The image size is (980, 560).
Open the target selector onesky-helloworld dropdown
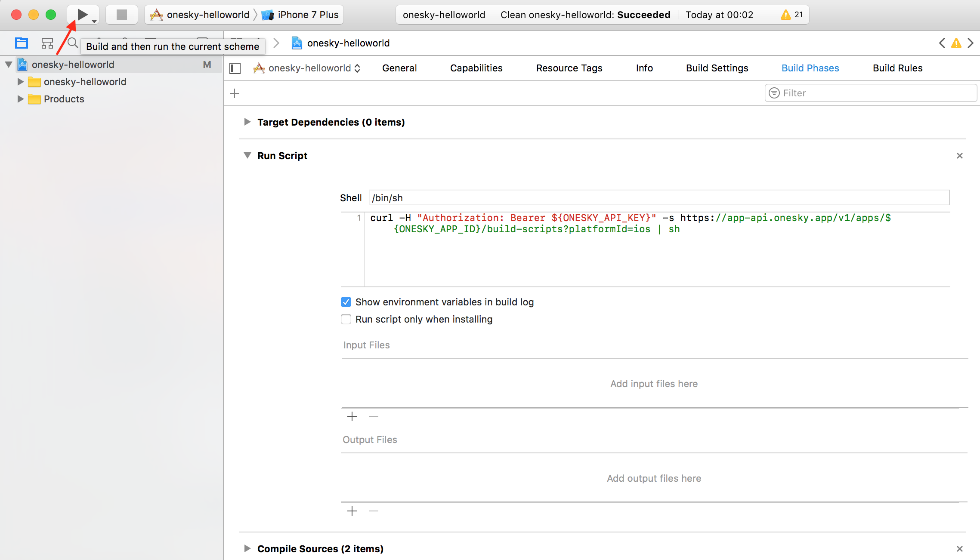pyautogui.click(x=307, y=68)
